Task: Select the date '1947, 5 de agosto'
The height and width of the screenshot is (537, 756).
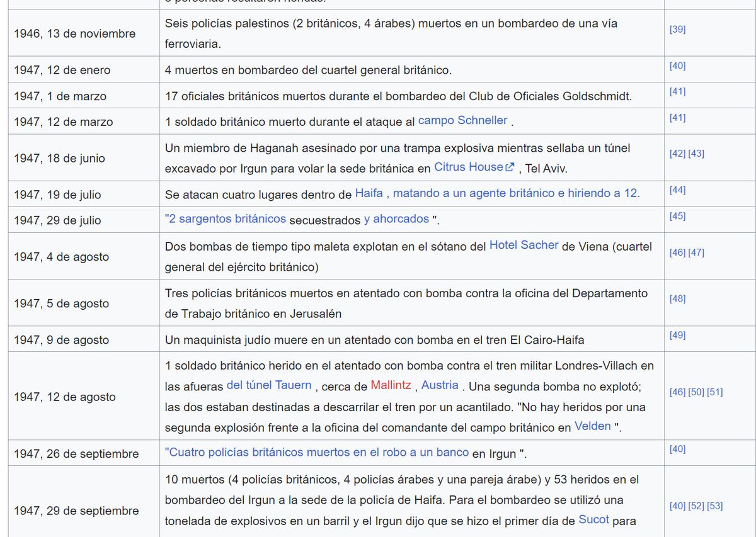Action: [61, 303]
